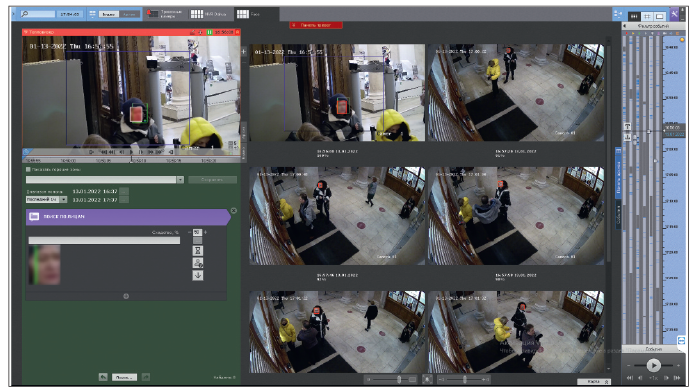Click the download arrow icon in face search panel

click(197, 276)
